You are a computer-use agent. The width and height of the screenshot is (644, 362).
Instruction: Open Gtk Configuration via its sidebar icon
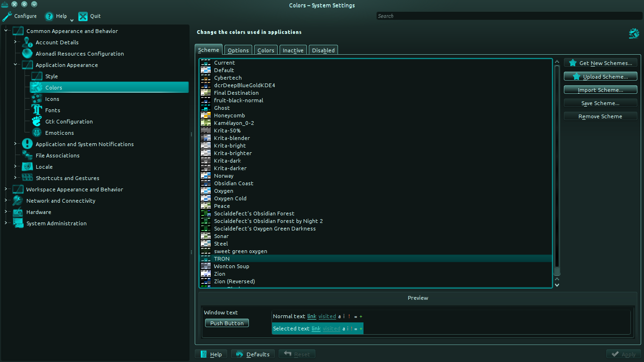click(36, 121)
